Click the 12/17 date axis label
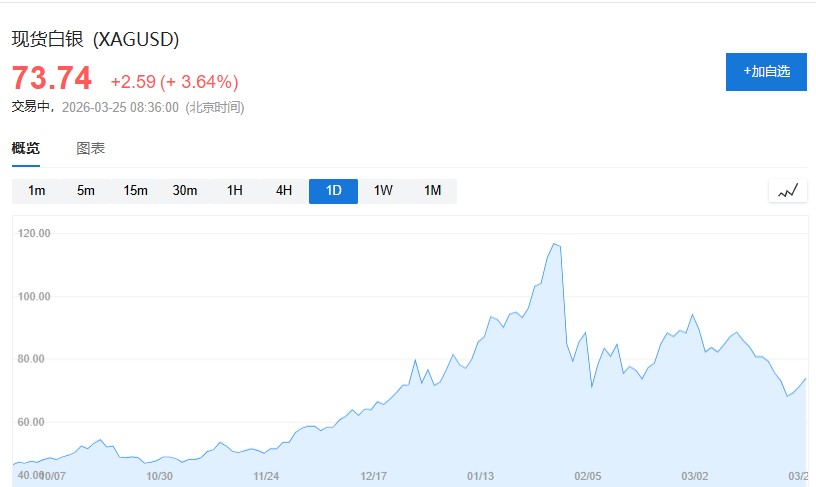The image size is (816, 487). pyautogui.click(x=373, y=476)
